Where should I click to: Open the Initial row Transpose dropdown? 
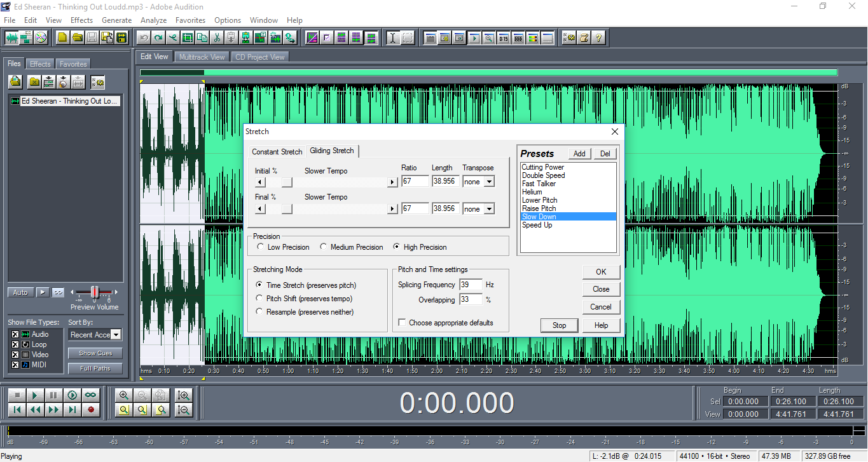489,182
